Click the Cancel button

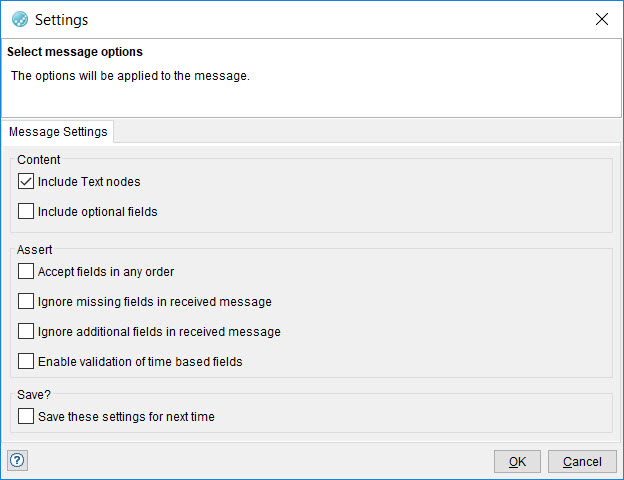coord(582,461)
